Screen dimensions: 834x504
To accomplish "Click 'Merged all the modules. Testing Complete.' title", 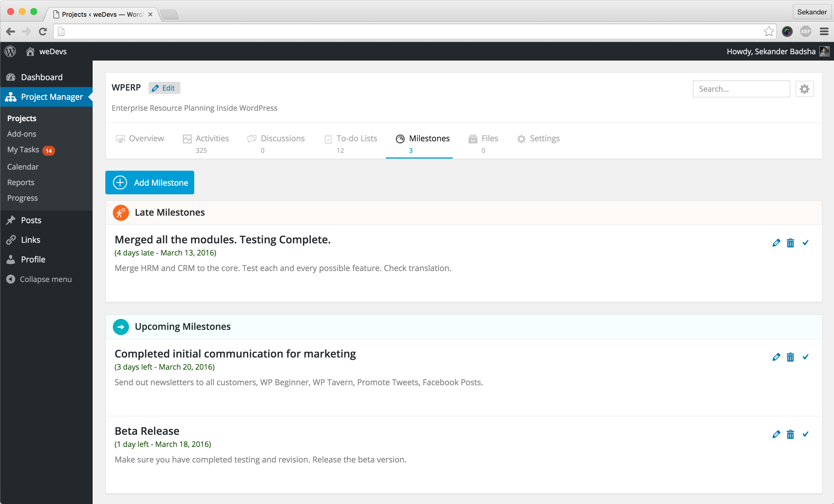I will pos(222,240).
